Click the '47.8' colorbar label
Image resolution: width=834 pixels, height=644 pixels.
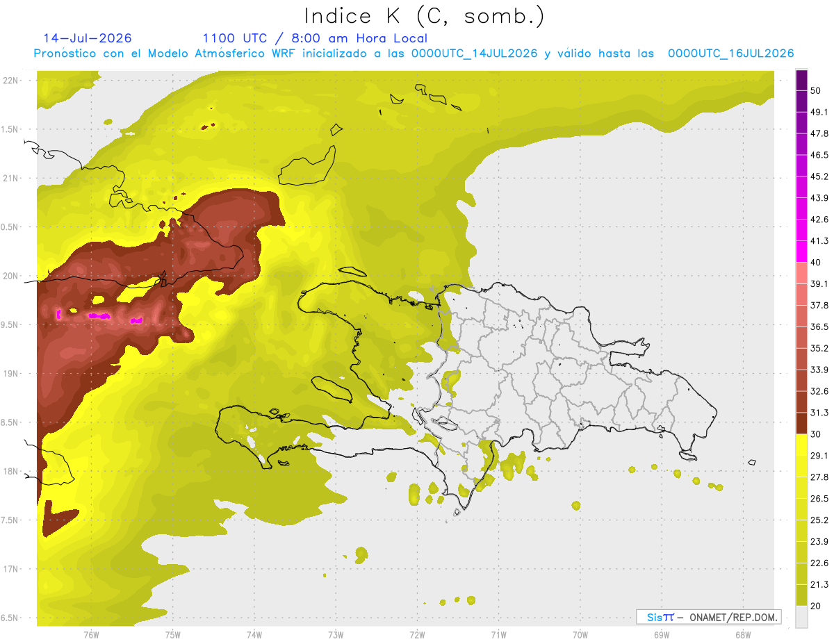819,133
